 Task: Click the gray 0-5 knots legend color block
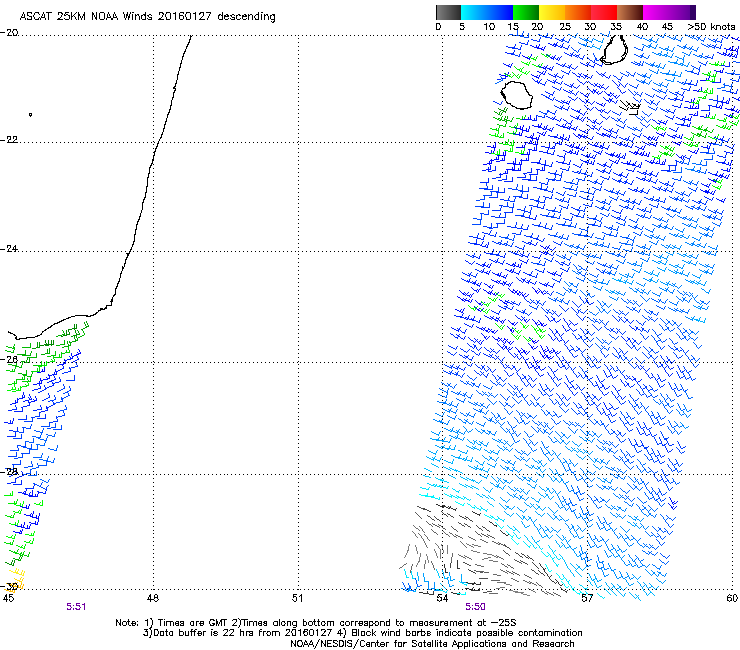click(448, 12)
